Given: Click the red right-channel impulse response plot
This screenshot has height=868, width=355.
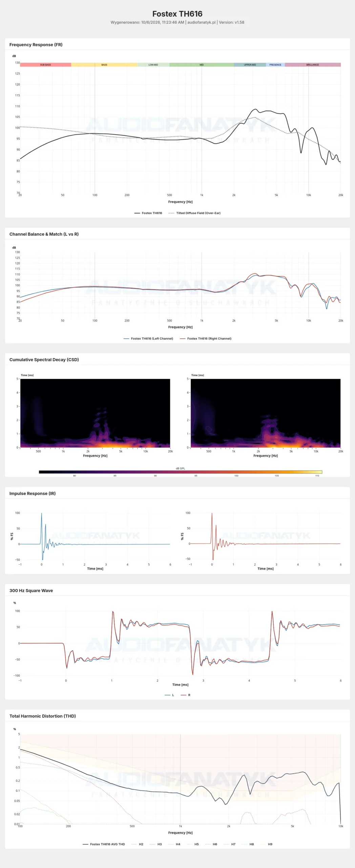Looking at the screenshot, I should (x=266, y=536).
